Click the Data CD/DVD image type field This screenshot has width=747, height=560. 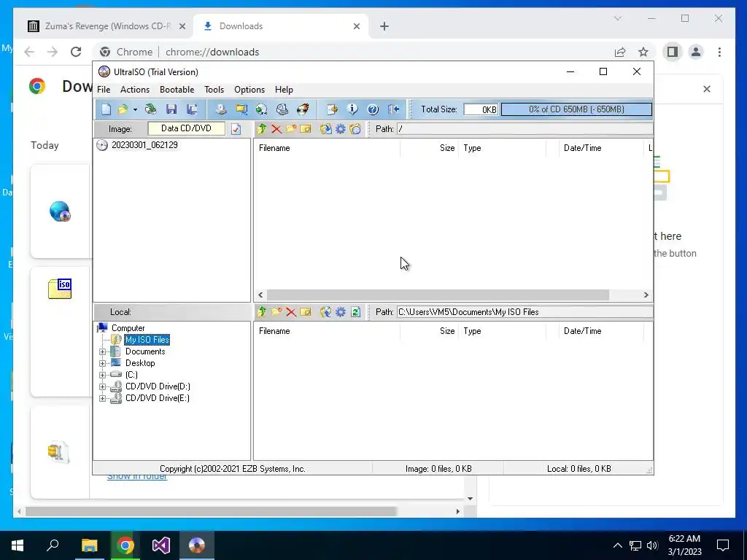(186, 128)
